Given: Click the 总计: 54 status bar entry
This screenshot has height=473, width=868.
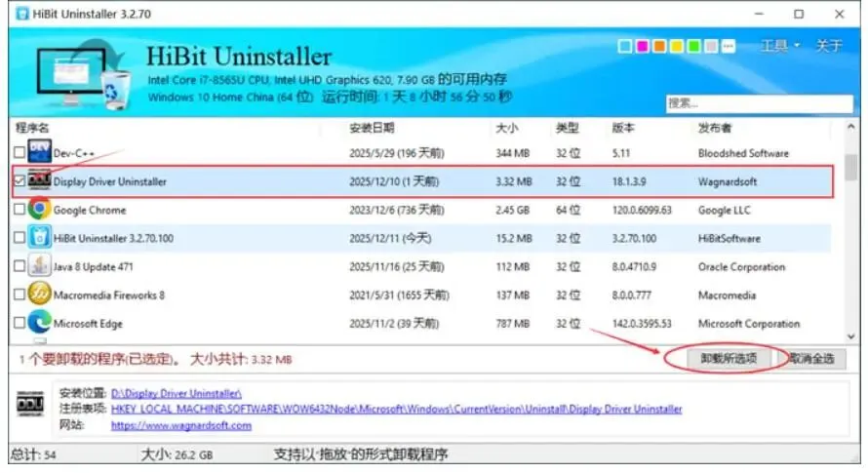Looking at the screenshot, I should click(33, 454).
